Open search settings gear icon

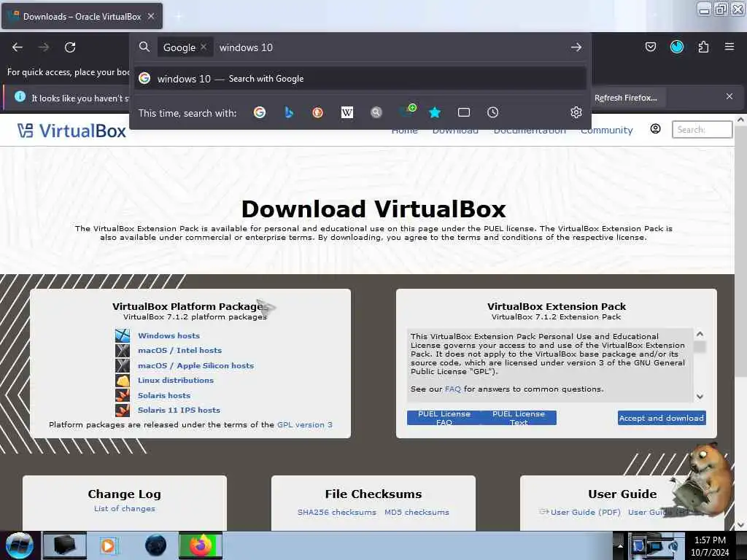[x=576, y=112]
